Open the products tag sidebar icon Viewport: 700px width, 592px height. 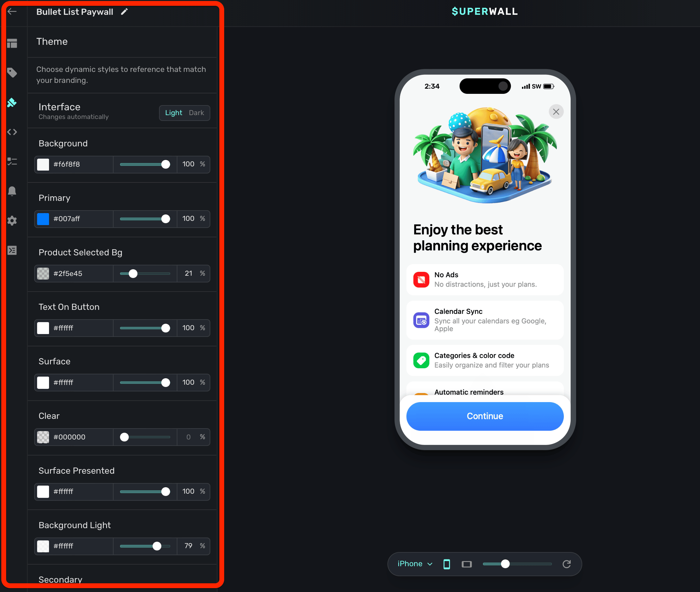[12, 73]
